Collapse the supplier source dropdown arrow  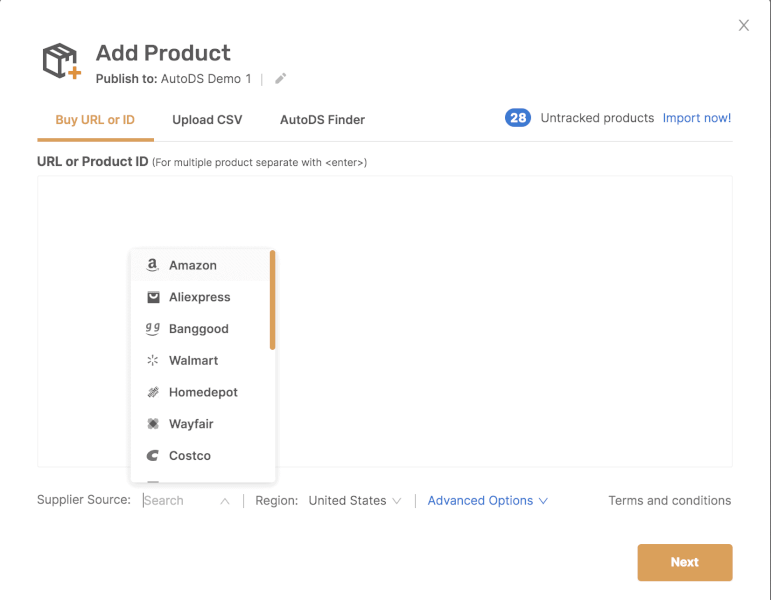click(x=225, y=501)
